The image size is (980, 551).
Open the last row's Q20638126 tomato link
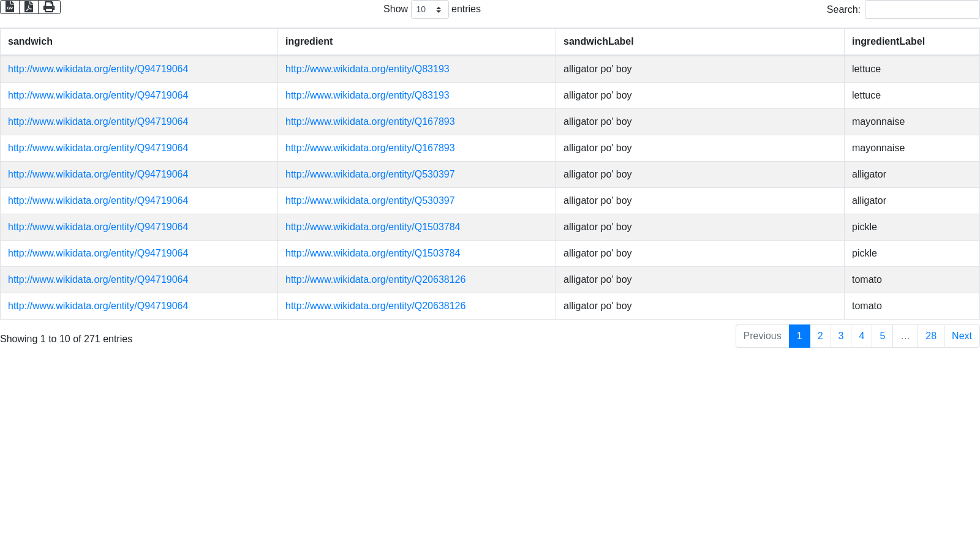click(375, 306)
